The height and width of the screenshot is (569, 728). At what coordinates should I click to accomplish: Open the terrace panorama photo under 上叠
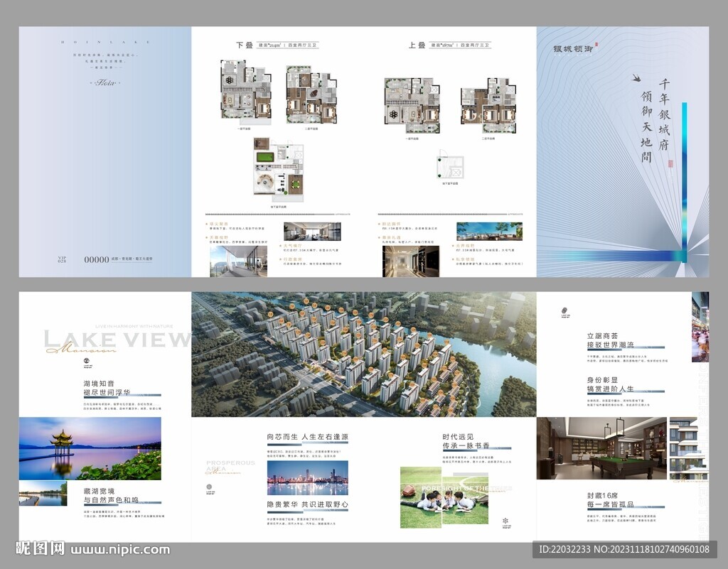[489, 232]
